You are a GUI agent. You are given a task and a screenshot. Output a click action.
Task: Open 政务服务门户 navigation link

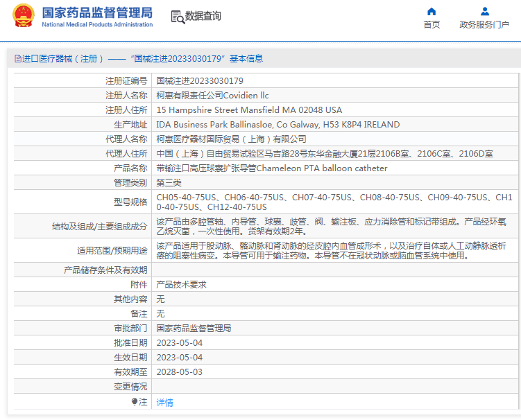(x=484, y=24)
